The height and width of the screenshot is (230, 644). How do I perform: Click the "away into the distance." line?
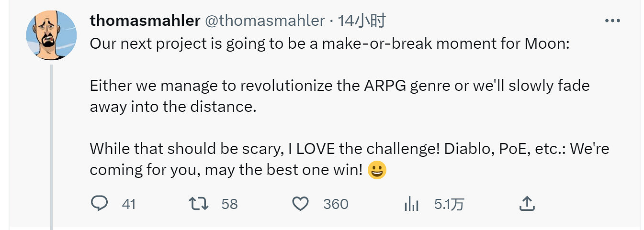point(173,106)
